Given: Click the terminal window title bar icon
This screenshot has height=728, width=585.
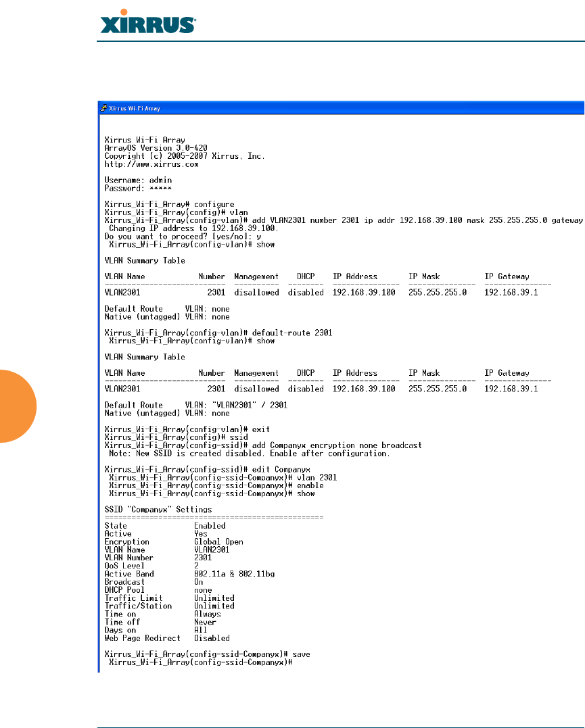Looking at the screenshot, I should pyautogui.click(x=103, y=108).
